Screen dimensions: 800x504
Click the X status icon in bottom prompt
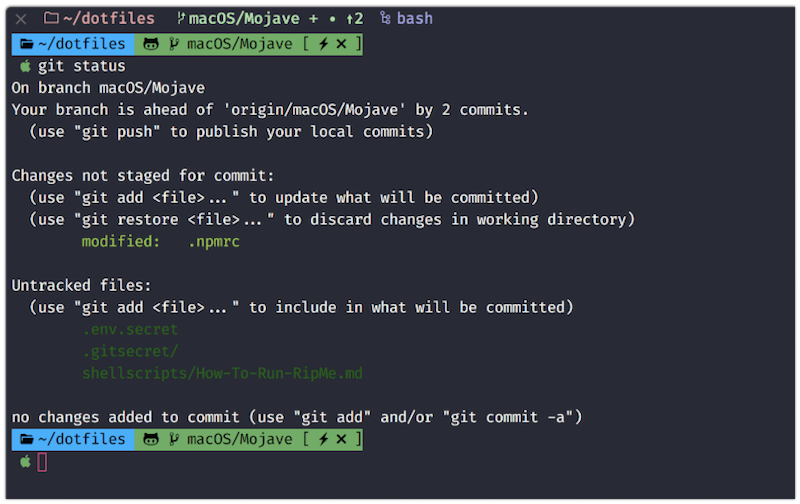341,439
